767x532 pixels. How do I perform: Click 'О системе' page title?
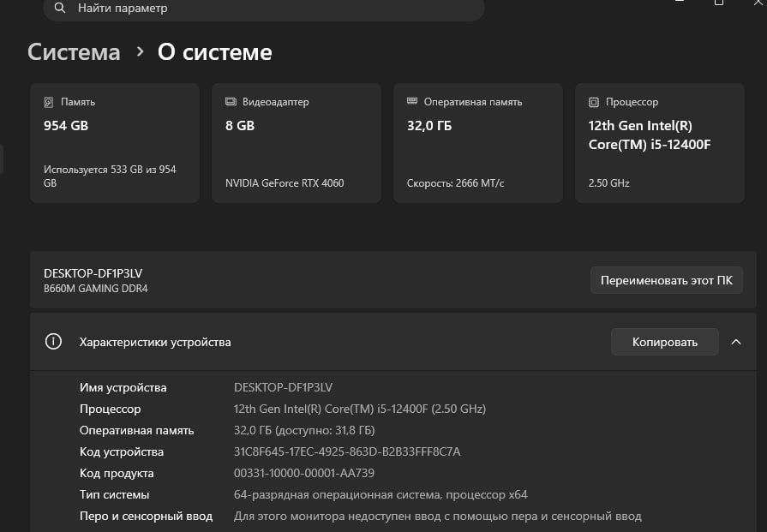215,52
